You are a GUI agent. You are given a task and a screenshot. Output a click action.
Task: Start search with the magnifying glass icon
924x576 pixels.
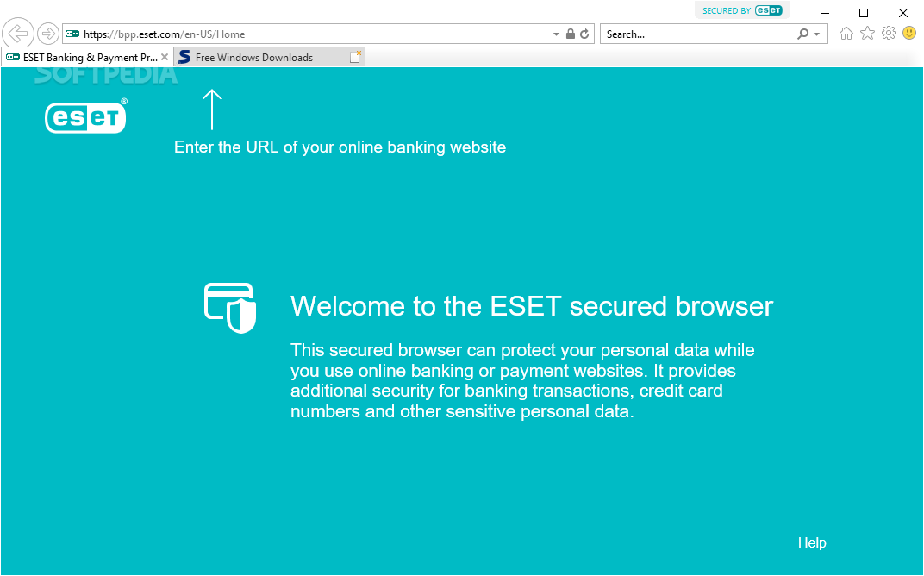click(802, 34)
